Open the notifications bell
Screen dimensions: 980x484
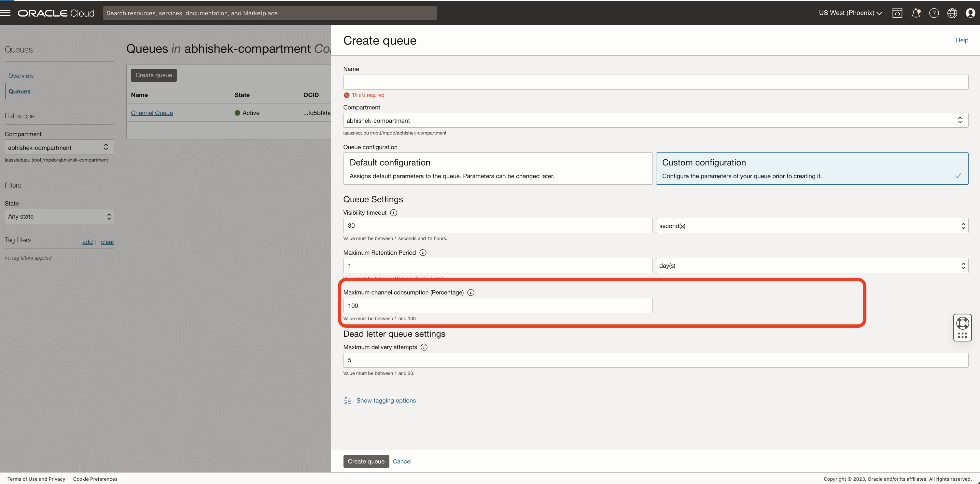click(916, 13)
